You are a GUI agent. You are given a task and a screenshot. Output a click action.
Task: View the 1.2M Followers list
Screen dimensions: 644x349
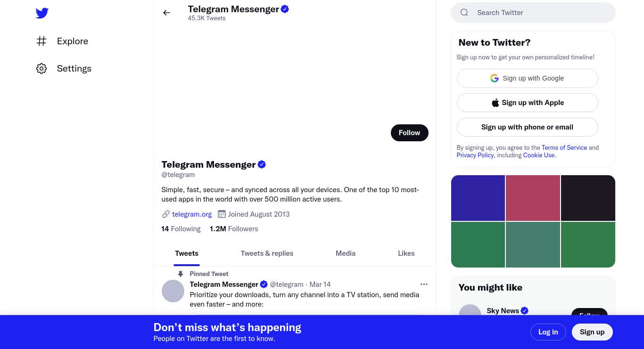tap(234, 229)
